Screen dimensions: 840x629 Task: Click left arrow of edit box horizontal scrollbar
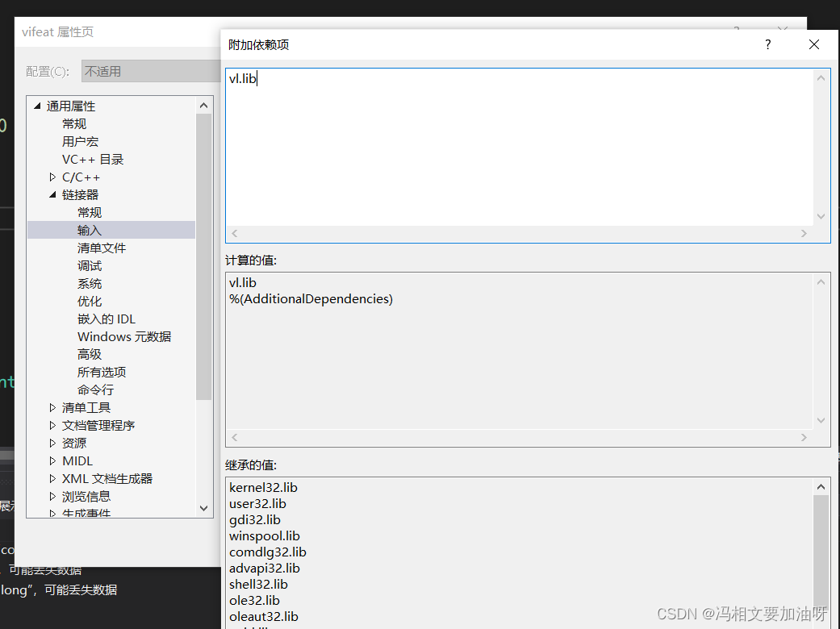pos(235,233)
